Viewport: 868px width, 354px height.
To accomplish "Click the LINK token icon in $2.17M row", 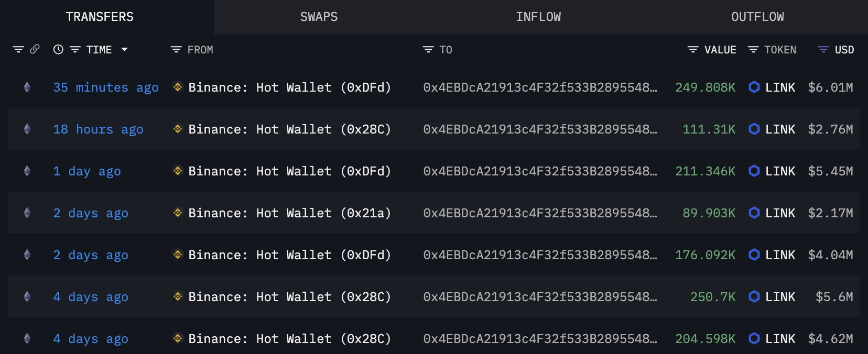I will (754, 213).
